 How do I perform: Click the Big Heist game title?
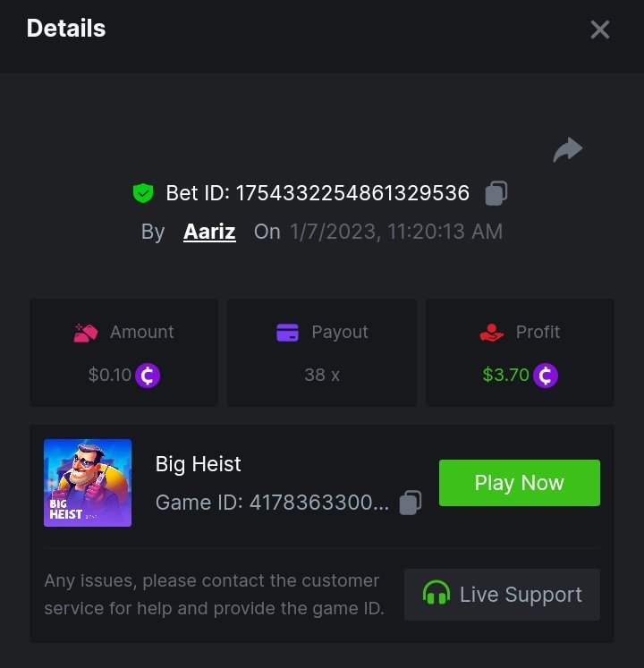click(199, 464)
